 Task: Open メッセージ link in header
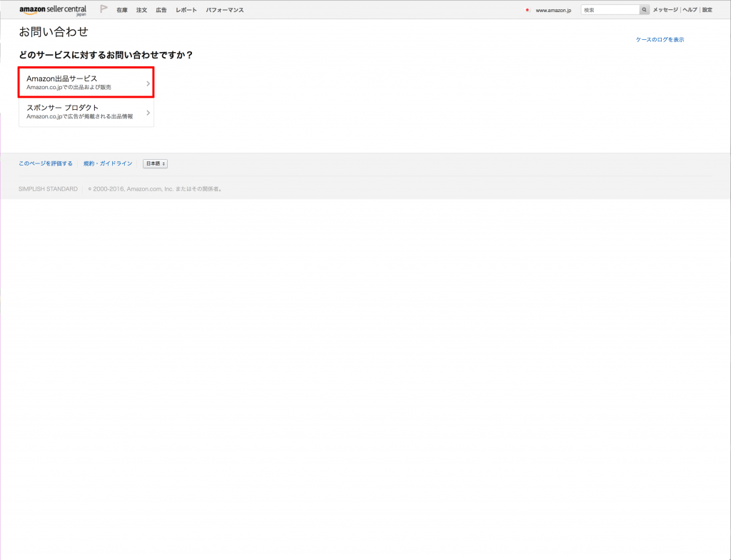(x=665, y=10)
